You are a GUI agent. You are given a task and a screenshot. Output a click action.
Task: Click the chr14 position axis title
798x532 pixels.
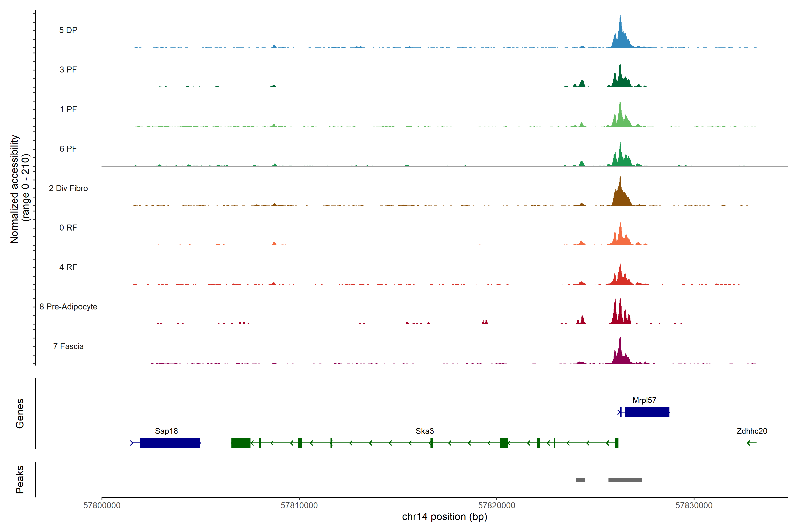pyautogui.click(x=444, y=517)
